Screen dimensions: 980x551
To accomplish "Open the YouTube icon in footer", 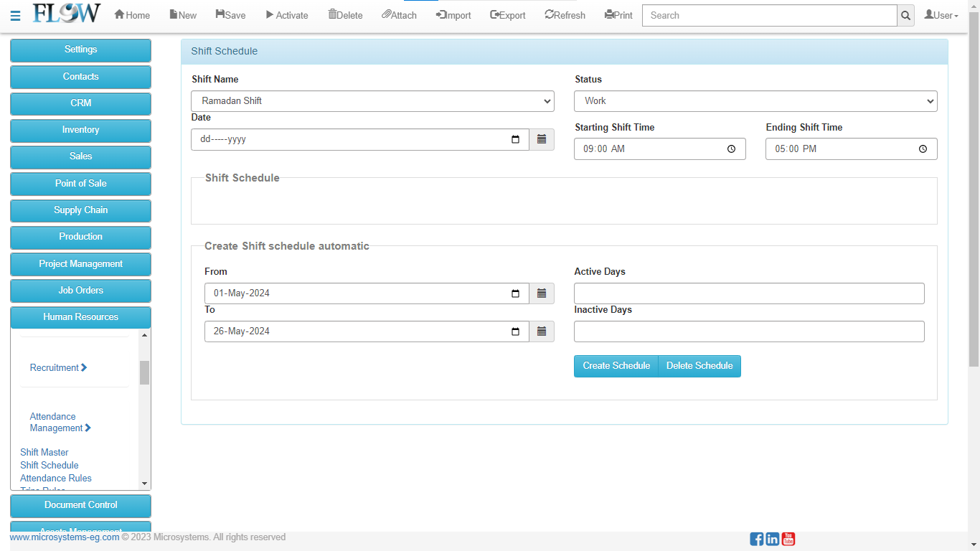I will pos(788,539).
